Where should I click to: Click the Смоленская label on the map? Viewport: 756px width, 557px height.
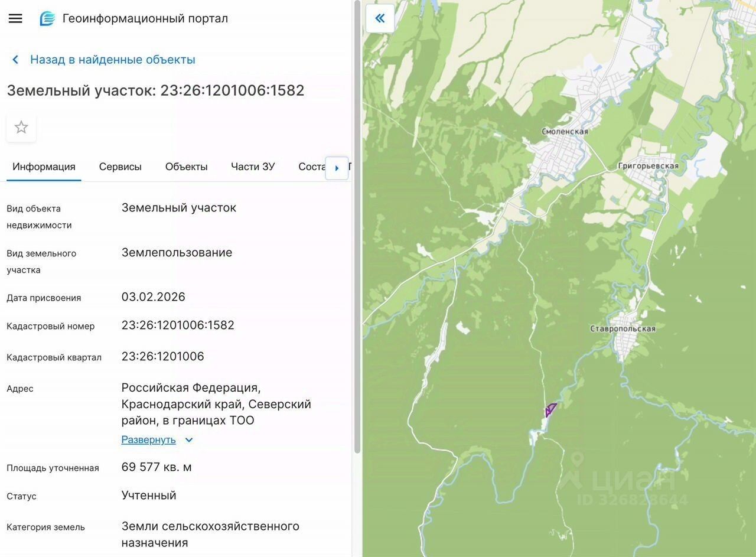[565, 132]
